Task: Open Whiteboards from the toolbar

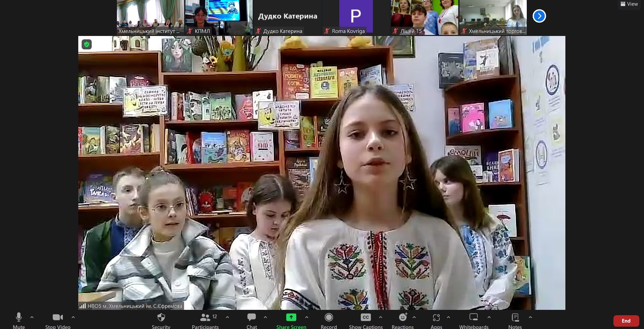Action: [474, 318]
